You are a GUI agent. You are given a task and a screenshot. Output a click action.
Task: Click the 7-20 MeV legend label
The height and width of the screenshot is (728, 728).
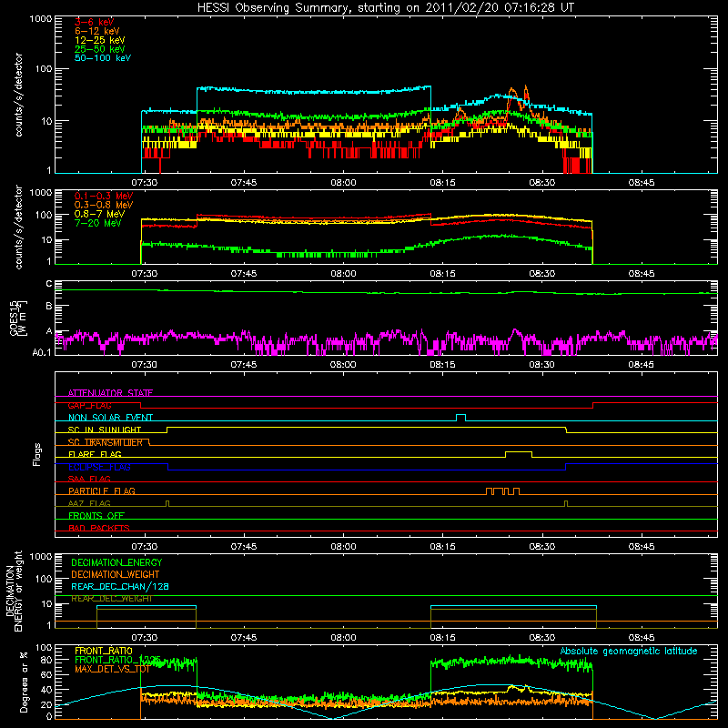pyautogui.click(x=97, y=223)
